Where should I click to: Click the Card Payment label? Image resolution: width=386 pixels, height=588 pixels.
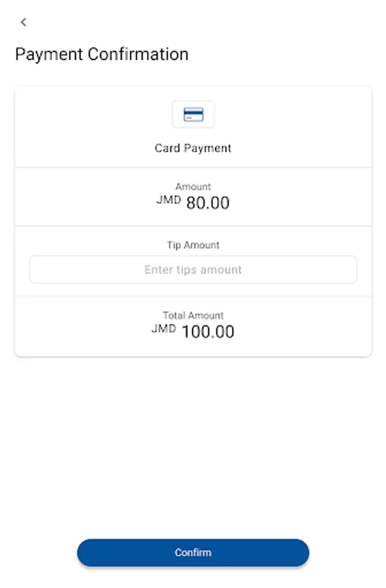[193, 148]
